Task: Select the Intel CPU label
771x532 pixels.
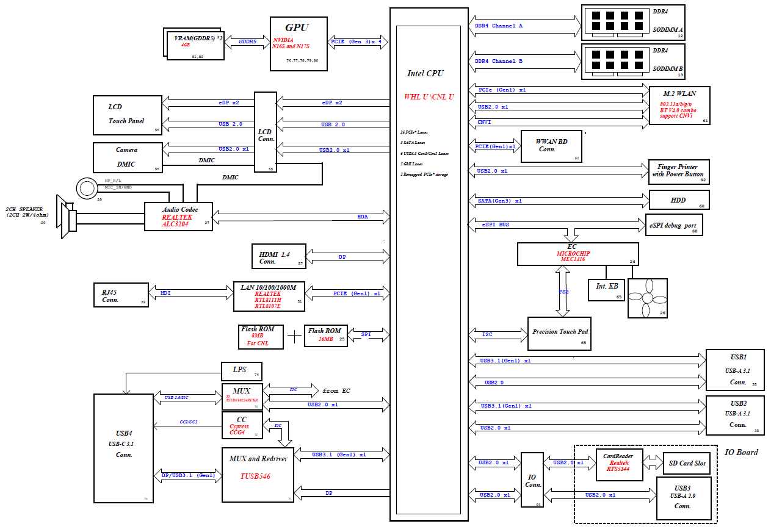Action: pyautogui.click(x=425, y=74)
